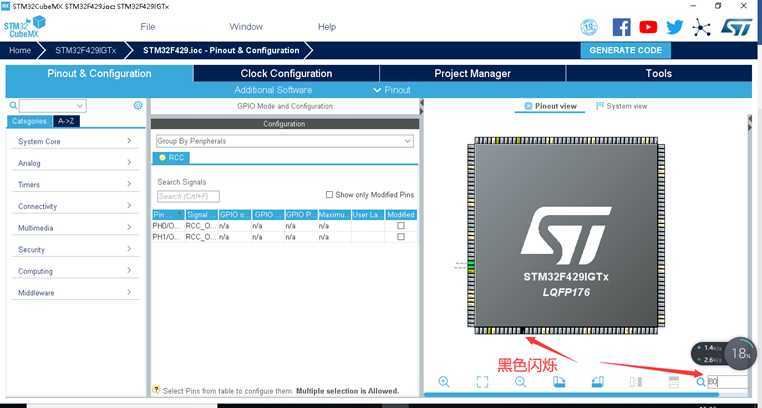Open the Help menu
762x408 pixels.
[327, 27]
